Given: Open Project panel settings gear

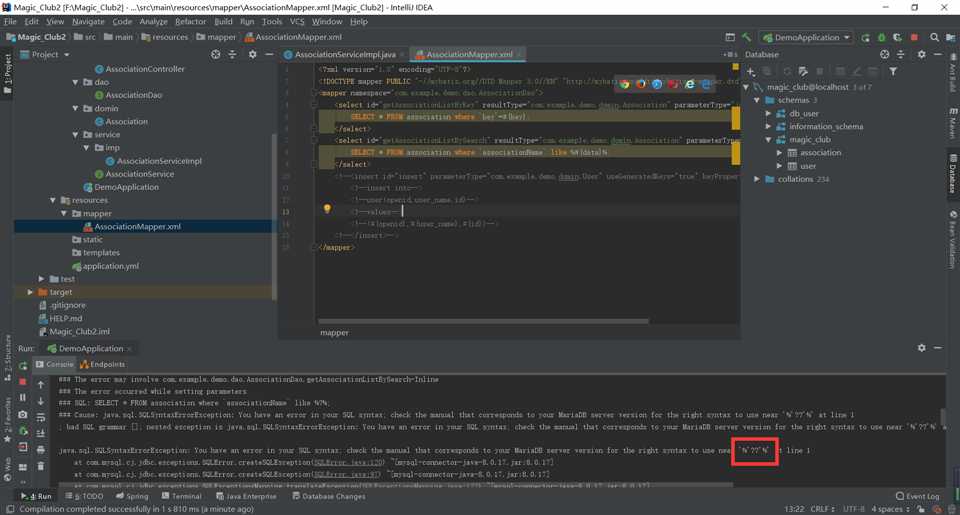Looking at the screenshot, I should click(252, 55).
